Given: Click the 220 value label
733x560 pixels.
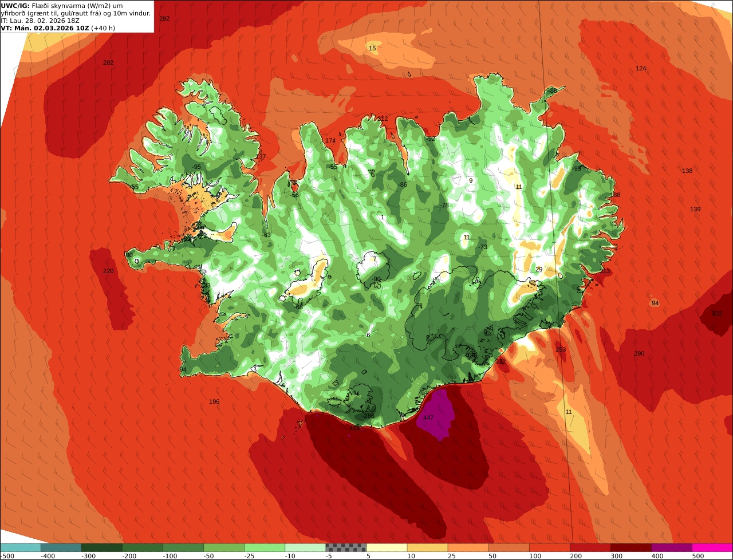Looking at the screenshot, I should click(108, 271).
